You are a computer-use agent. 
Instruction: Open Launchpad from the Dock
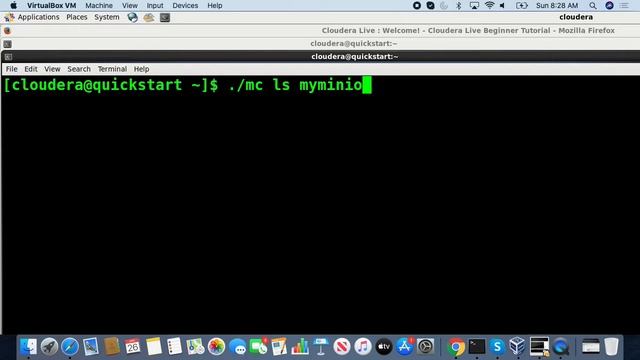coord(49,347)
